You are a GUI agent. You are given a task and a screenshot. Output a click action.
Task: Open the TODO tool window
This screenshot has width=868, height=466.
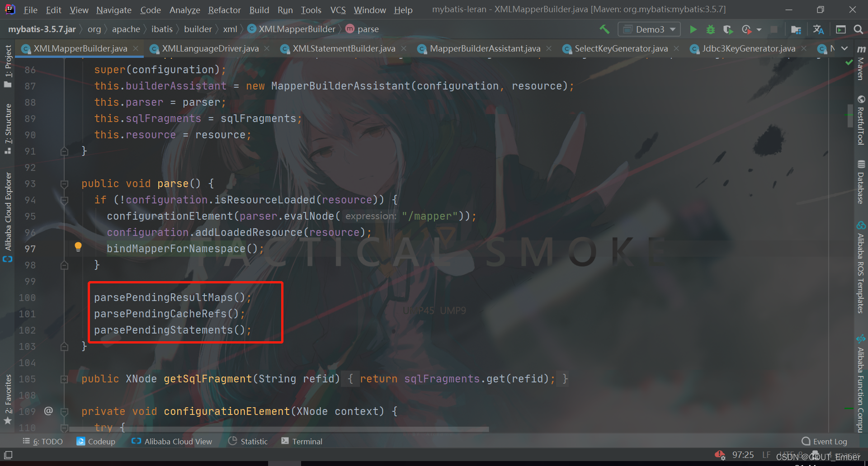(43, 442)
